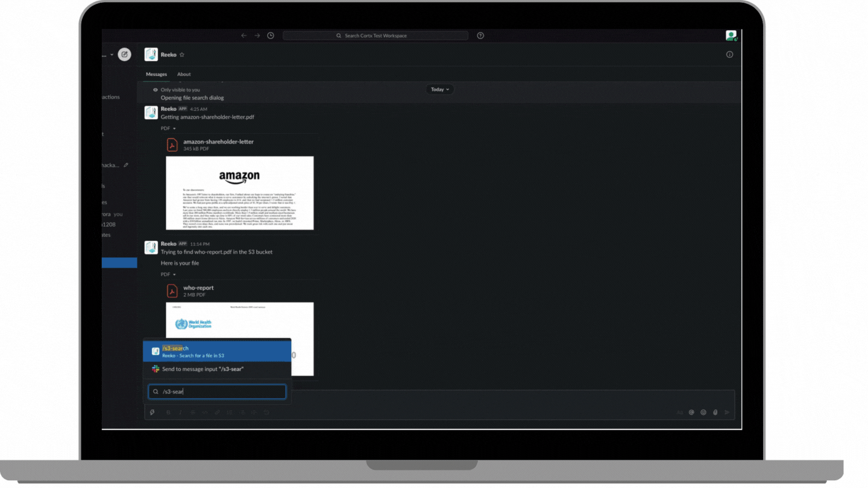Toggle strikethrough formatting in composer
868x488 pixels.
coord(193,413)
